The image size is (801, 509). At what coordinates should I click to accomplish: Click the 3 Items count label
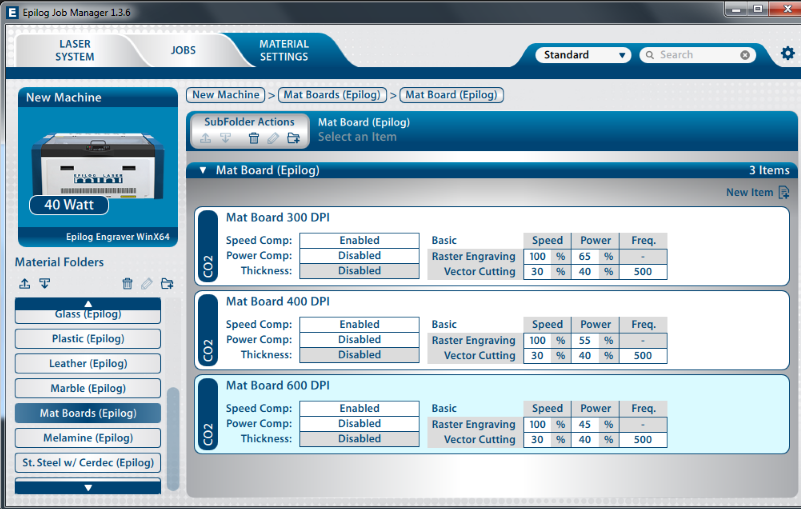tap(769, 170)
